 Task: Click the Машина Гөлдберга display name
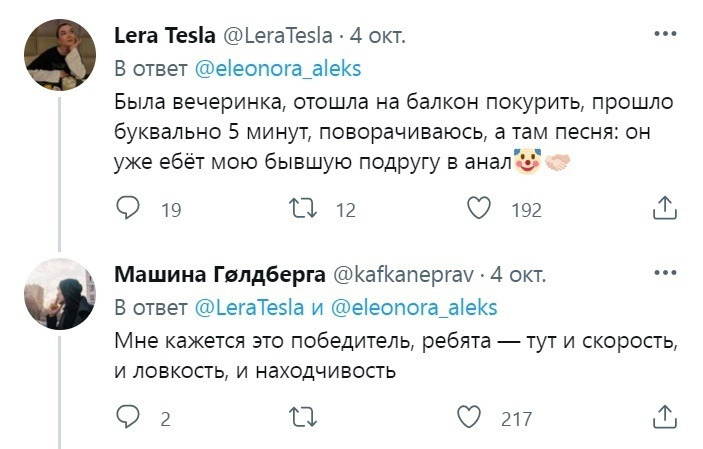[x=216, y=274]
